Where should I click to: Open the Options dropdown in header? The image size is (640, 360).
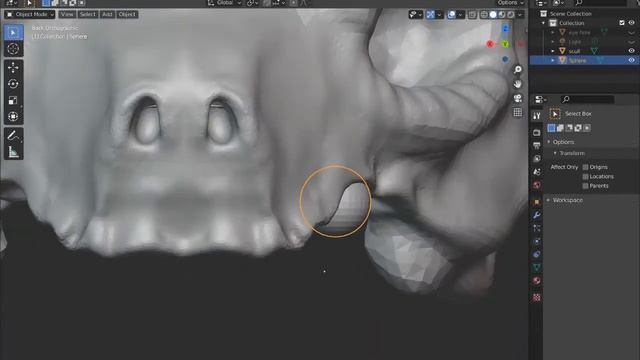click(510, 3)
